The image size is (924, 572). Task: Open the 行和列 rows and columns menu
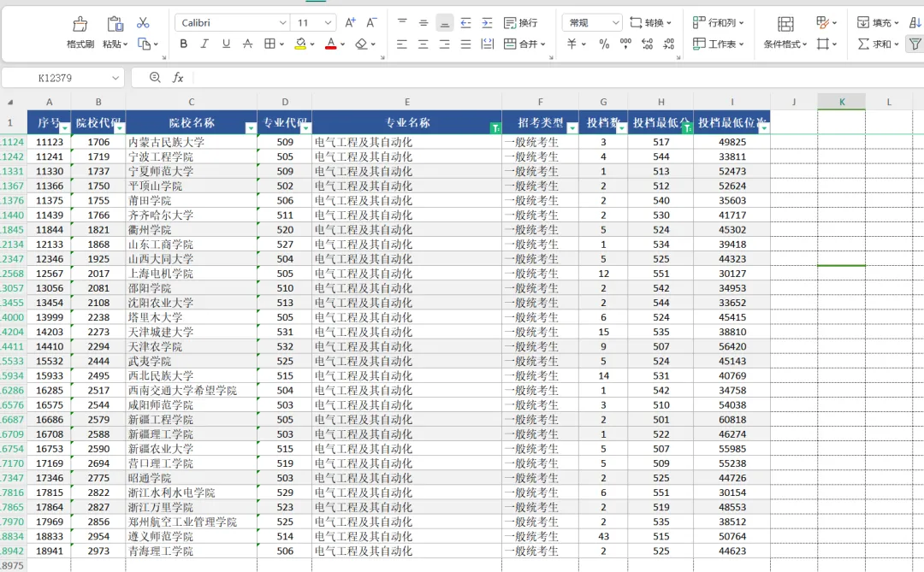718,23
